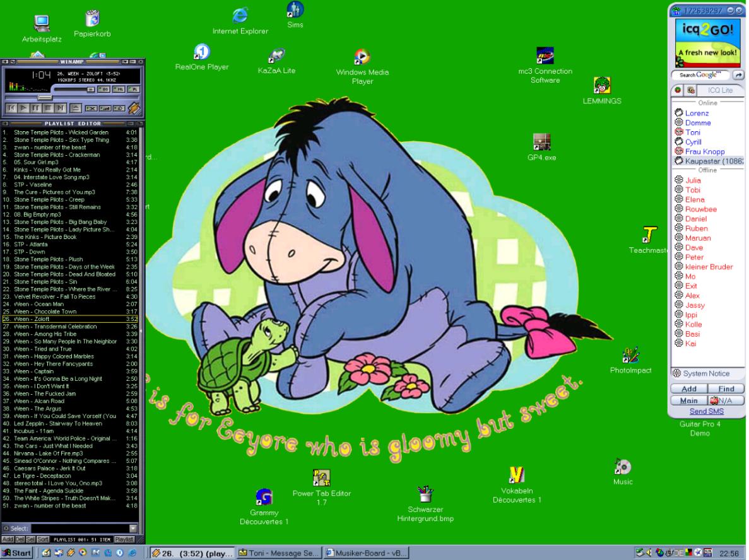
Task: Skip to next track in Winamp
Action: (x=60, y=108)
